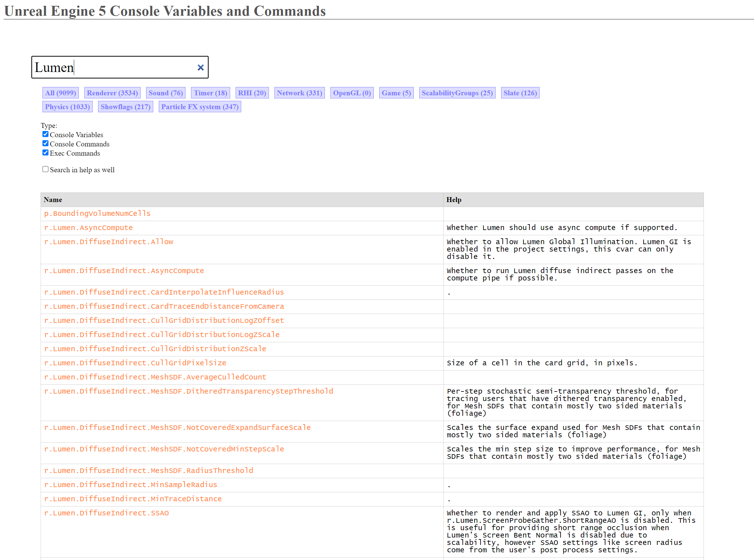Filter by ScalabilityGroups (25)
The image size is (754, 560).
[457, 93]
